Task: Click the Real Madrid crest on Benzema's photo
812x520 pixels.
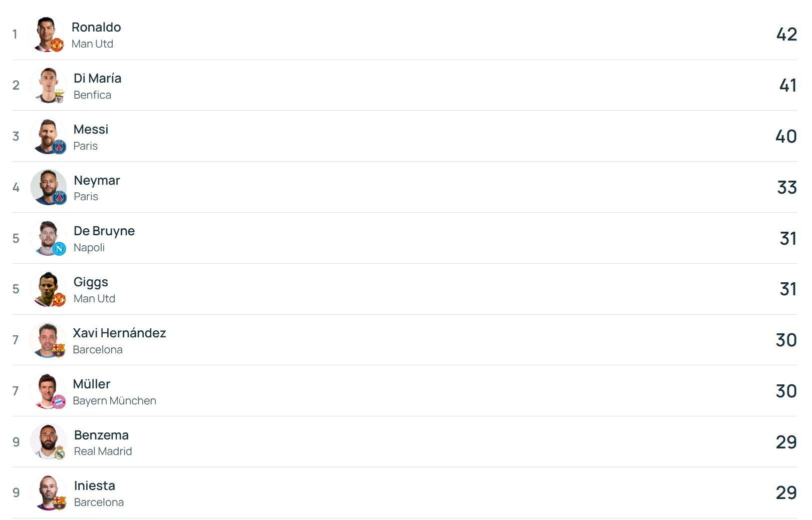Action: click(x=60, y=452)
